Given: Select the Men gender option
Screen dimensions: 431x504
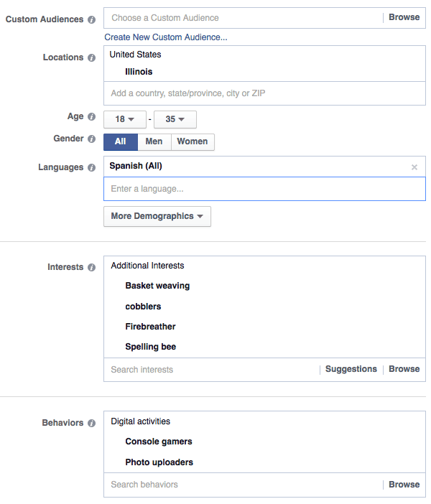Looking at the screenshot, I should [x=154, y=141].
